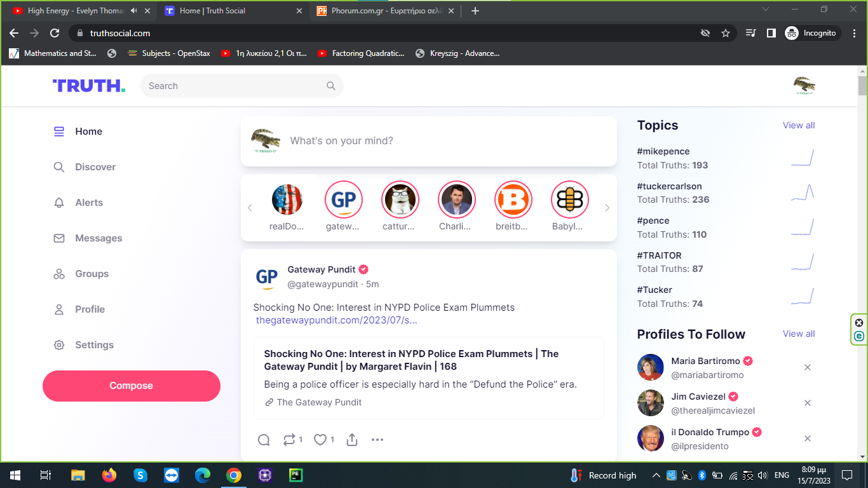Screen dimensions: 868x488
Task: Click the TRUTH logo
Action: (x=88, y=86)
